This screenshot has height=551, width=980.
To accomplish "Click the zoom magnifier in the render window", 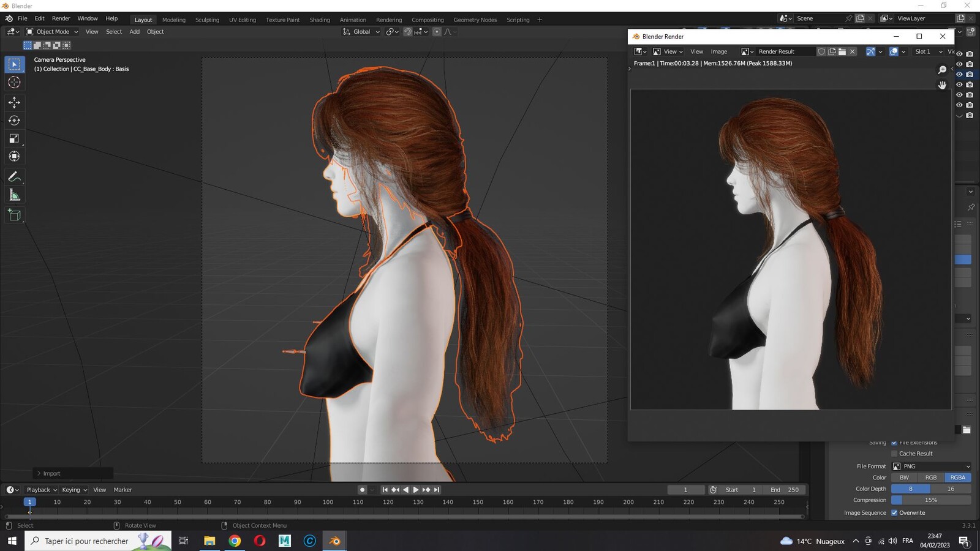I will (x=942, y=70).
